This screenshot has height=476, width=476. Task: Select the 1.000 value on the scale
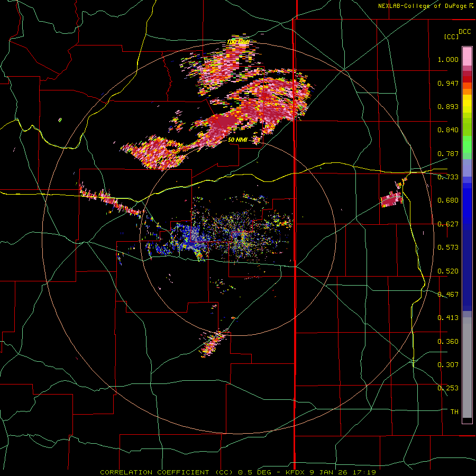tap(448, 59)
